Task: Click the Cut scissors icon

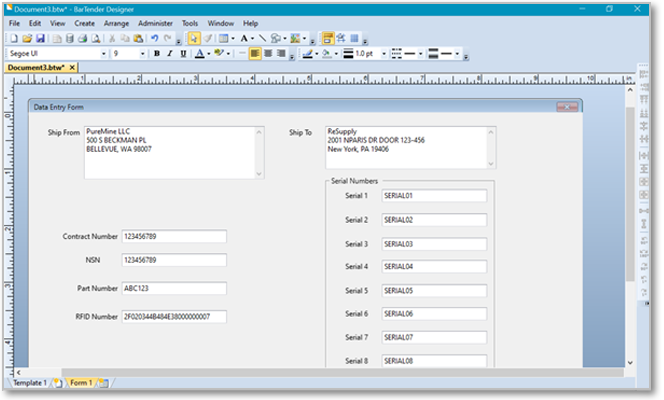Action: coord(112,38)
